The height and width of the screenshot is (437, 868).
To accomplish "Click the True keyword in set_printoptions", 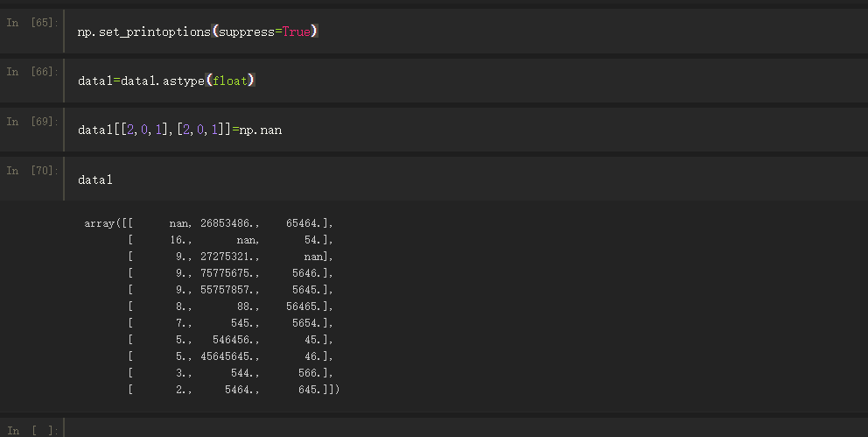I will coord(296,32).
